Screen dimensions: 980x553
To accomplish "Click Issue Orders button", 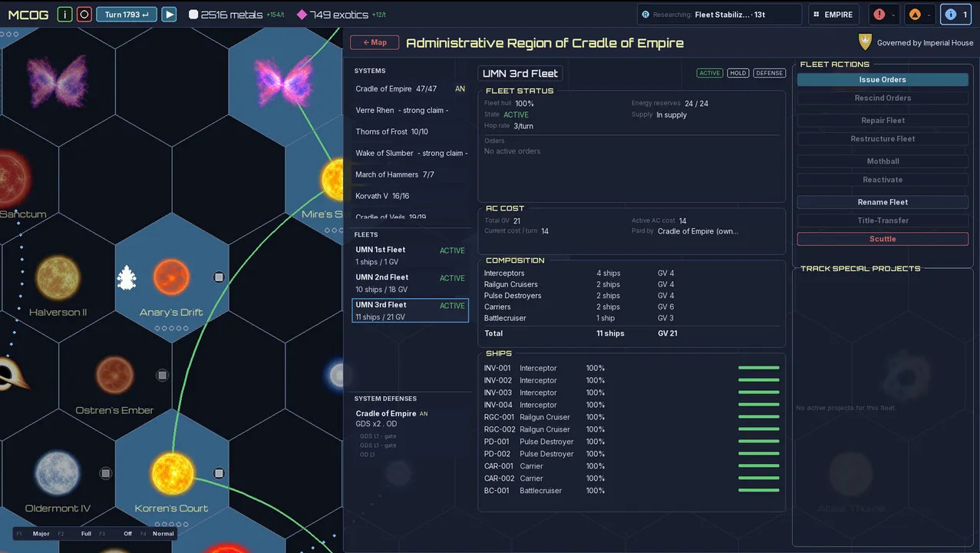I will tap(883, 80).
